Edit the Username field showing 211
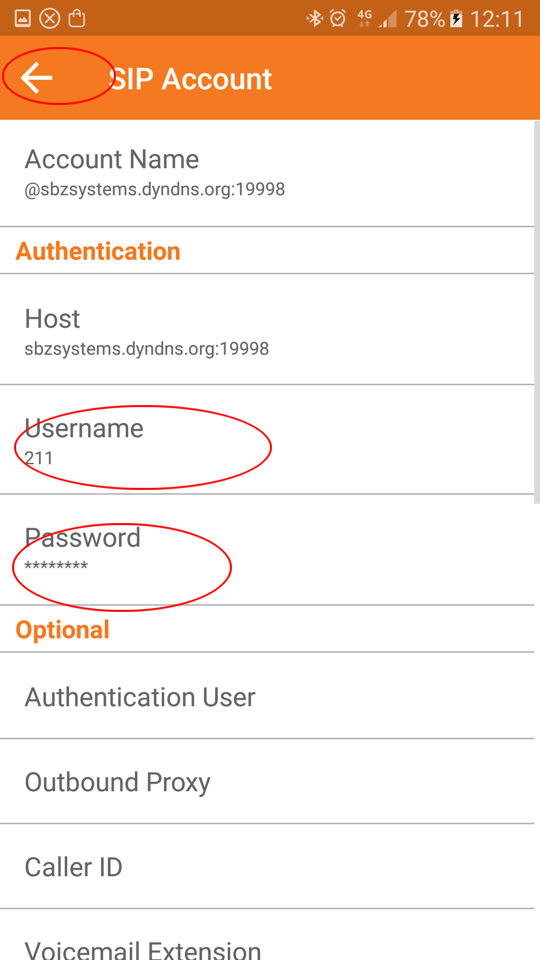This screenshot has height=960, width=540. click(x=267, y=440)
